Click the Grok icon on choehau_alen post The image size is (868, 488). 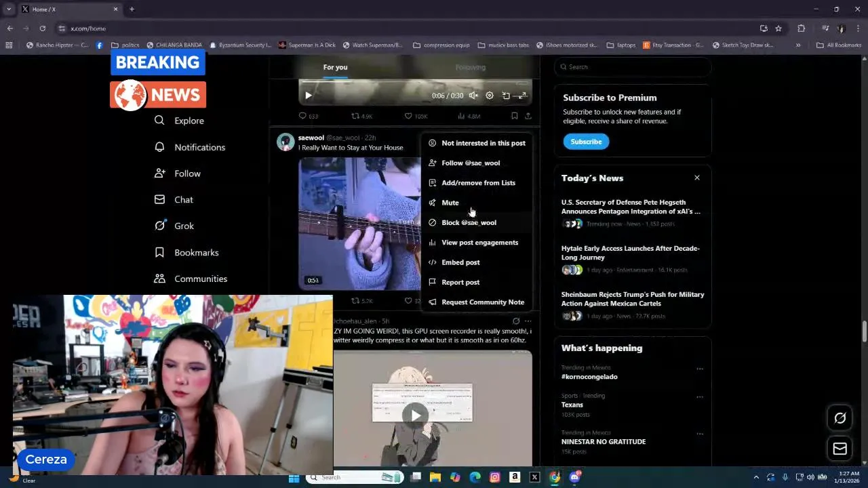click(x=516, y=321)
